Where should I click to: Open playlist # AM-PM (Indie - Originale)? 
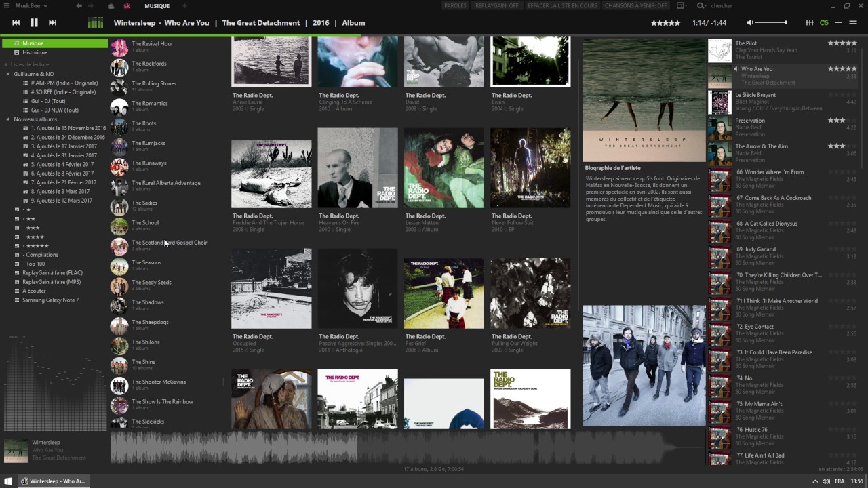click(x=64, y=83)
